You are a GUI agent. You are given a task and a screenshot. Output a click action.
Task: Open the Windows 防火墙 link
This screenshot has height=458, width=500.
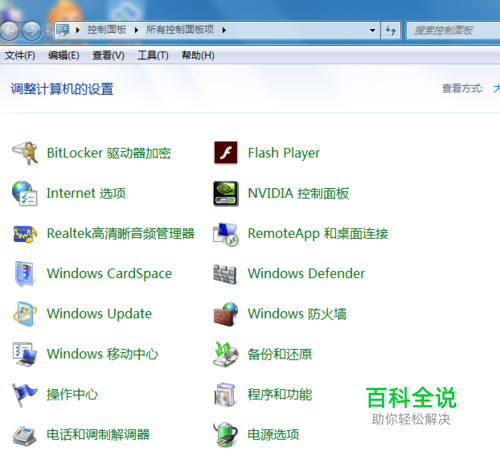tap(297, 314)
